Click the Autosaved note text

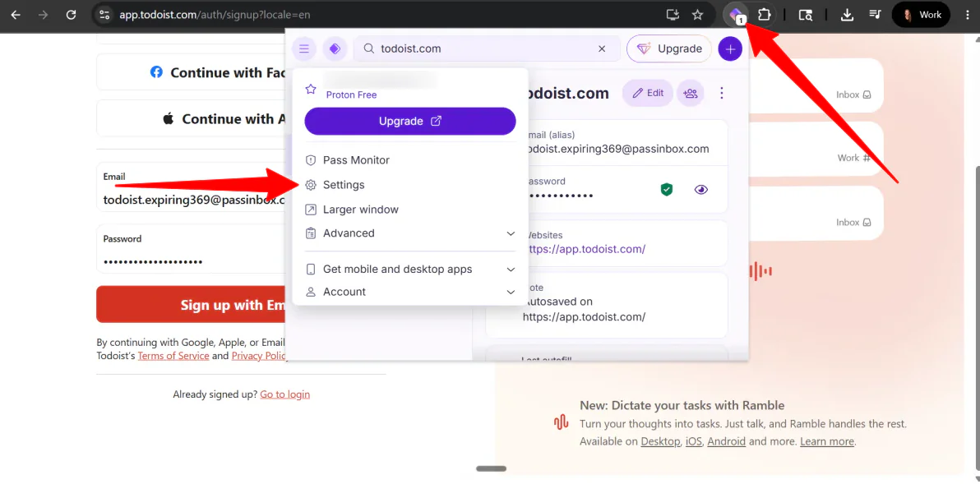point(584,309)
